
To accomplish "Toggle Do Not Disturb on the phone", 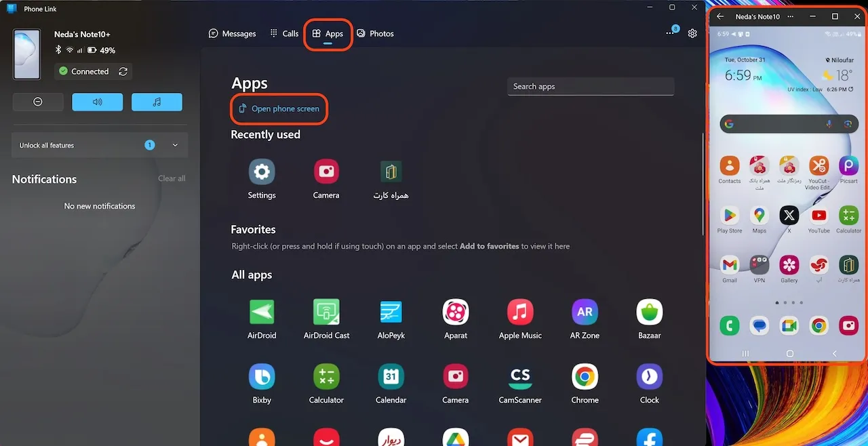I will 38,102.
